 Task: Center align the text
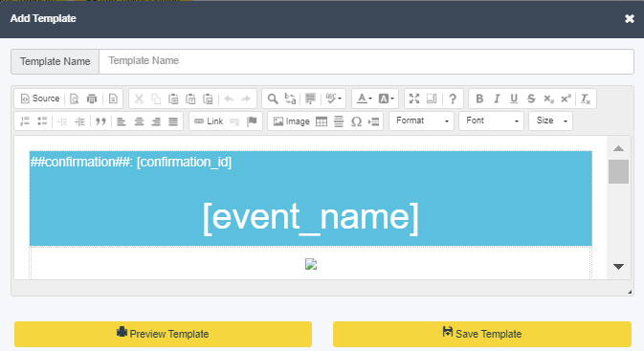[139, 121]
